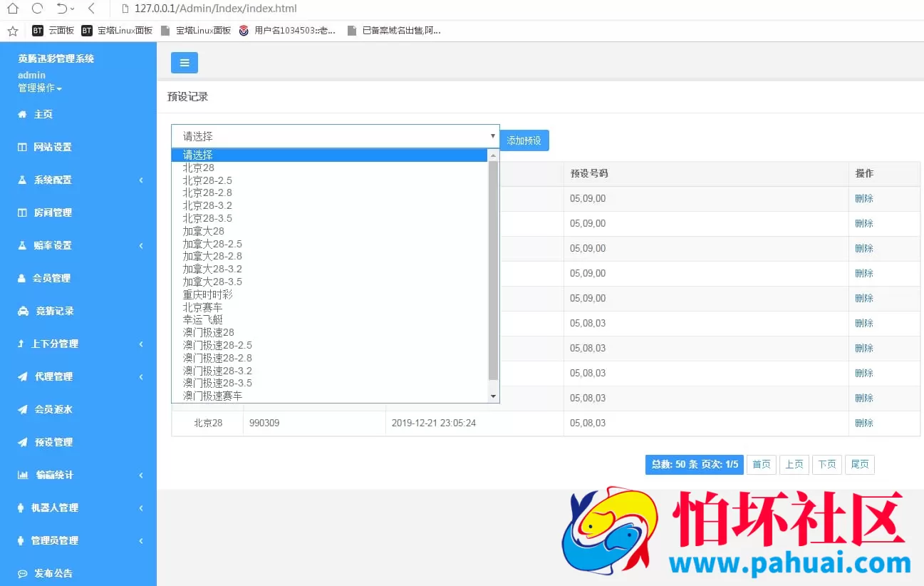Click 发布公告 announcement icon in sidebar

[x=24, y=572]
